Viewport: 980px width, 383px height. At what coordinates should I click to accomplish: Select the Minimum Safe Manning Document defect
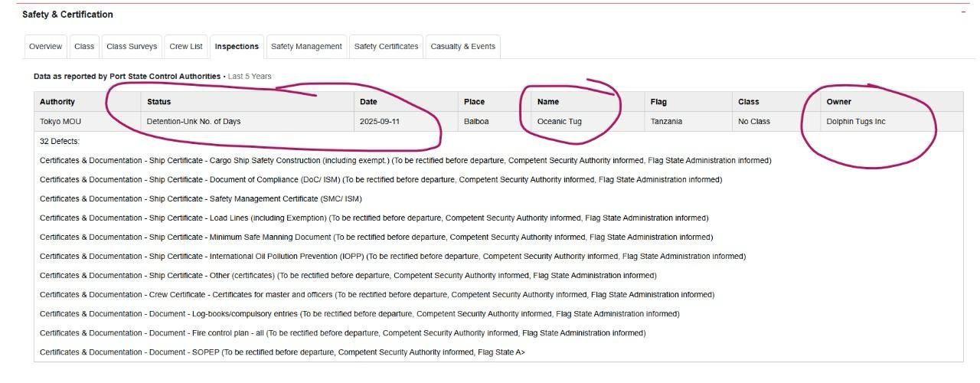point(376,237)
